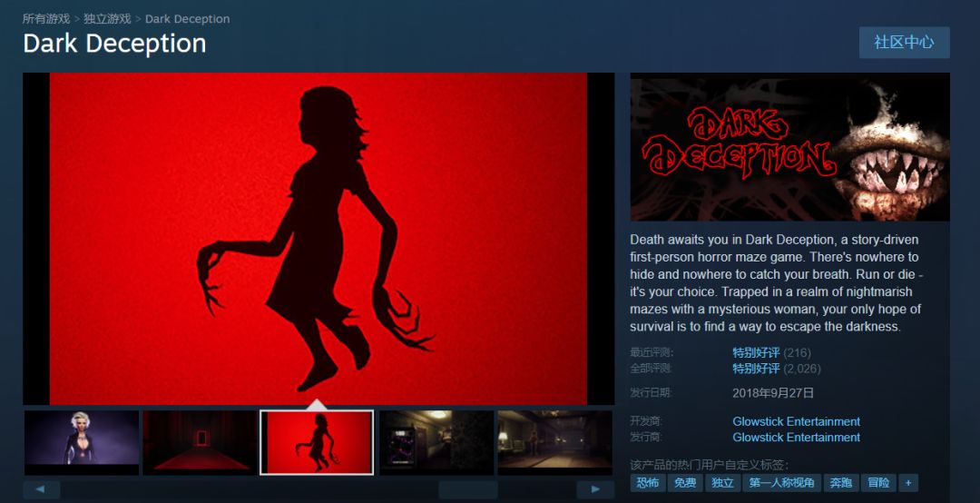Click the 开发商 label
The width and height of the screenshot is (980, 503).
(646, 421)
